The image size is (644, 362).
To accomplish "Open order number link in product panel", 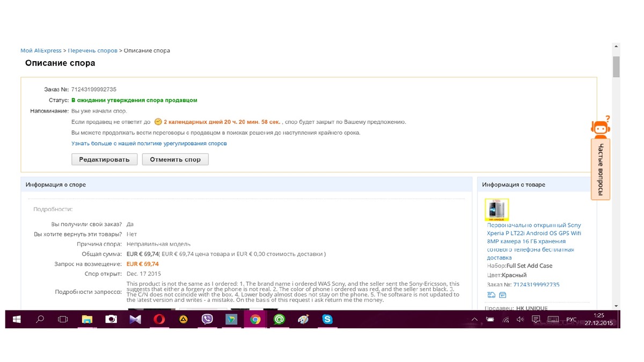I will coord(536,285).
